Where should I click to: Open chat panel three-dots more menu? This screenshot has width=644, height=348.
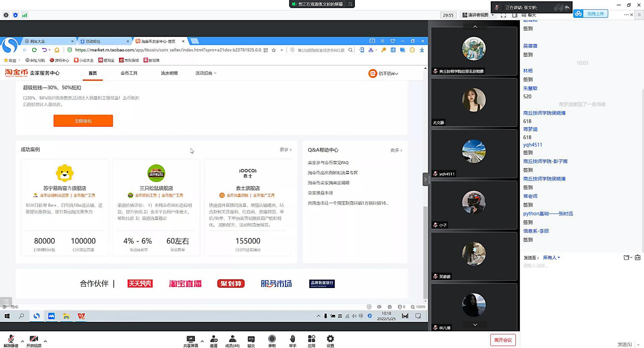click(x=626, y=15)
